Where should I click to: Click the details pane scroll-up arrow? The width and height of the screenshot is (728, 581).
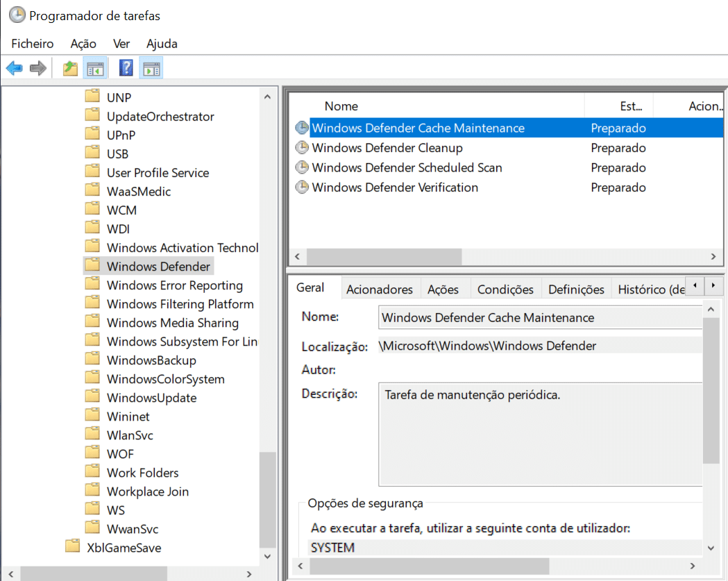point(711,310)
